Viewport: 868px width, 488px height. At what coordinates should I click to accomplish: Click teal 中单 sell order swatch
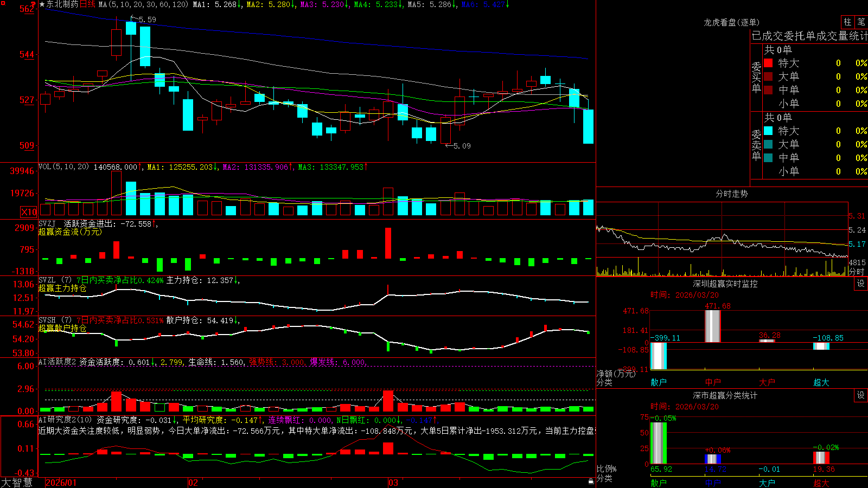[x=768, y=158]
